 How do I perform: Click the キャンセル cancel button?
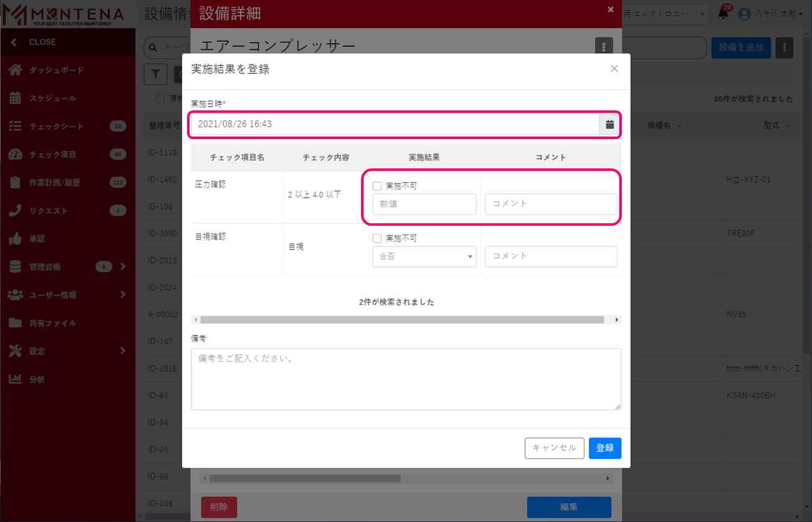[554, 448]
